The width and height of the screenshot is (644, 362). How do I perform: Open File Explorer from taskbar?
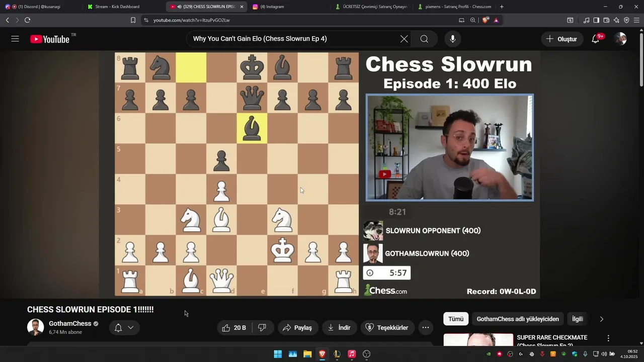coord(307,354)
